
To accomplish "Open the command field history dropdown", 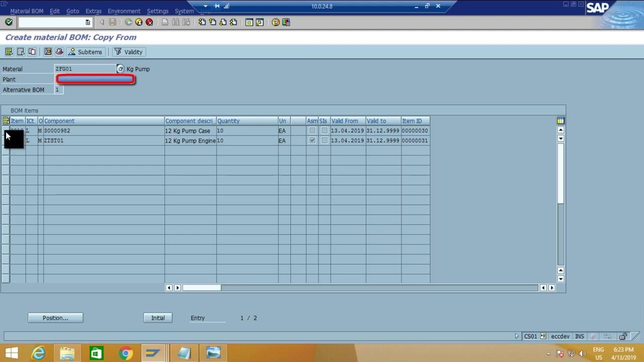I will 88,22.
